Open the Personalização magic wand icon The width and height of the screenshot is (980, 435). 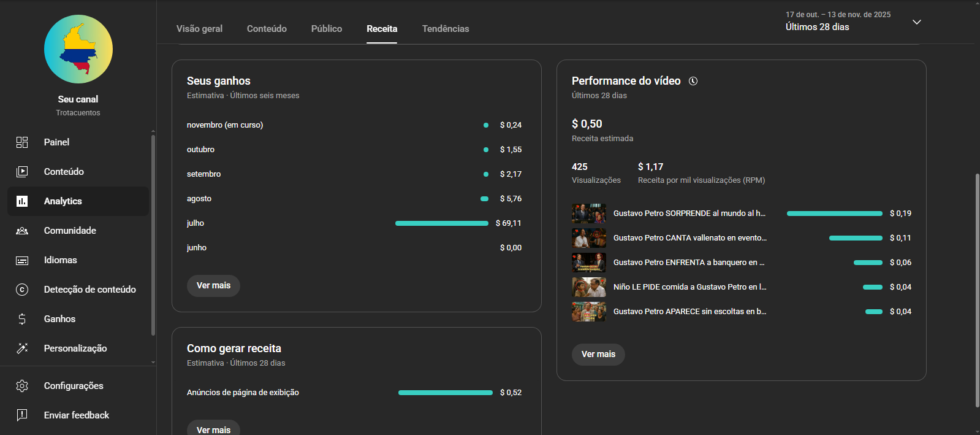point(22,348)
